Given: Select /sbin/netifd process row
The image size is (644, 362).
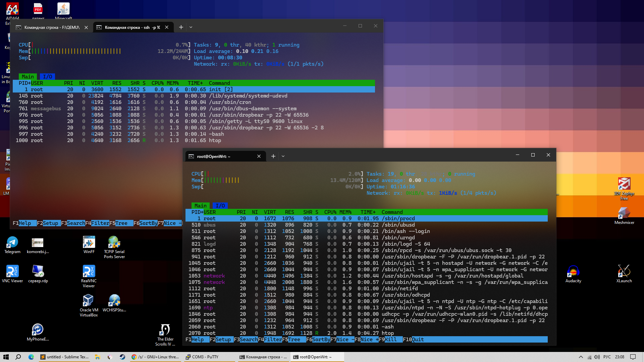Looking at the screenshot, I should 367,289.
